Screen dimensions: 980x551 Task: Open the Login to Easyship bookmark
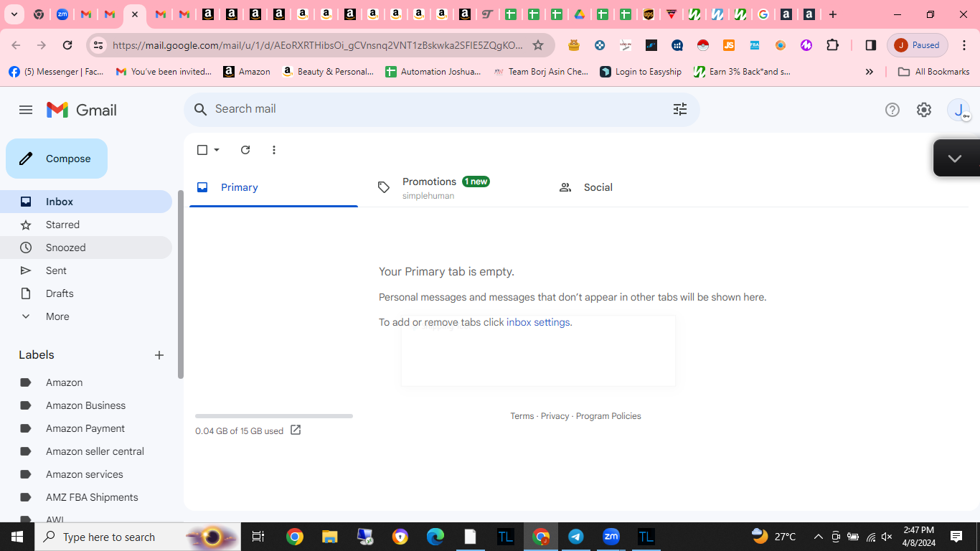tap(641, 72)
